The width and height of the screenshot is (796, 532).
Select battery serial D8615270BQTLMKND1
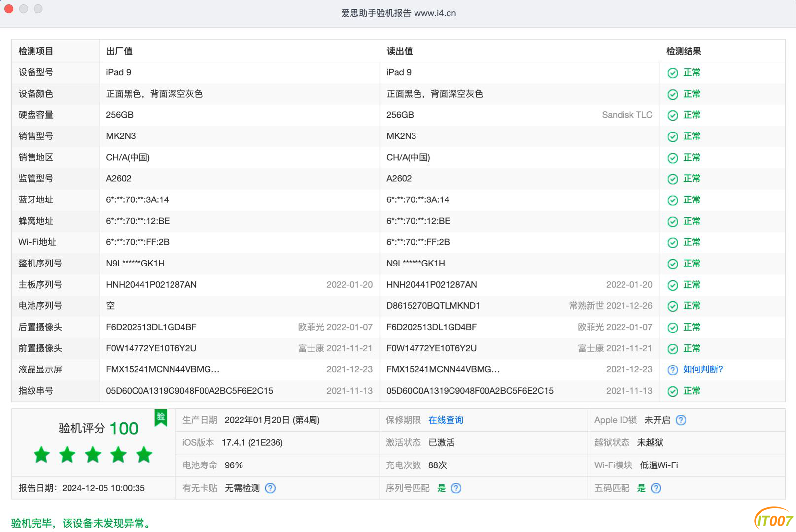tap(433, 306)
